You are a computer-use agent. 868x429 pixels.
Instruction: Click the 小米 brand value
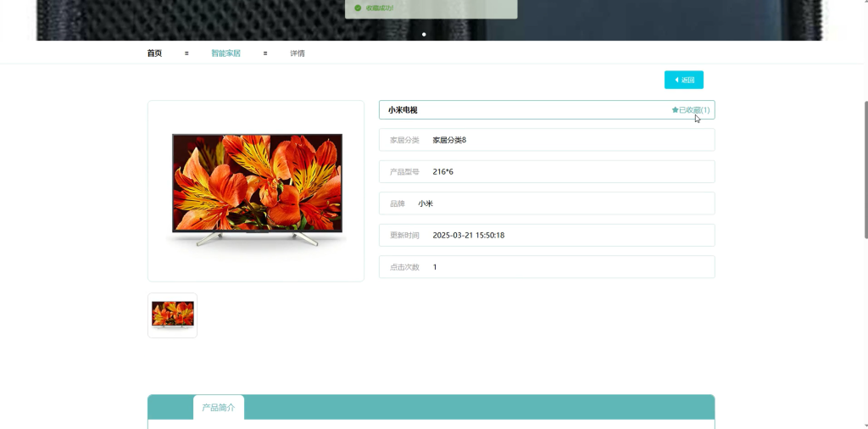point(426,203)
